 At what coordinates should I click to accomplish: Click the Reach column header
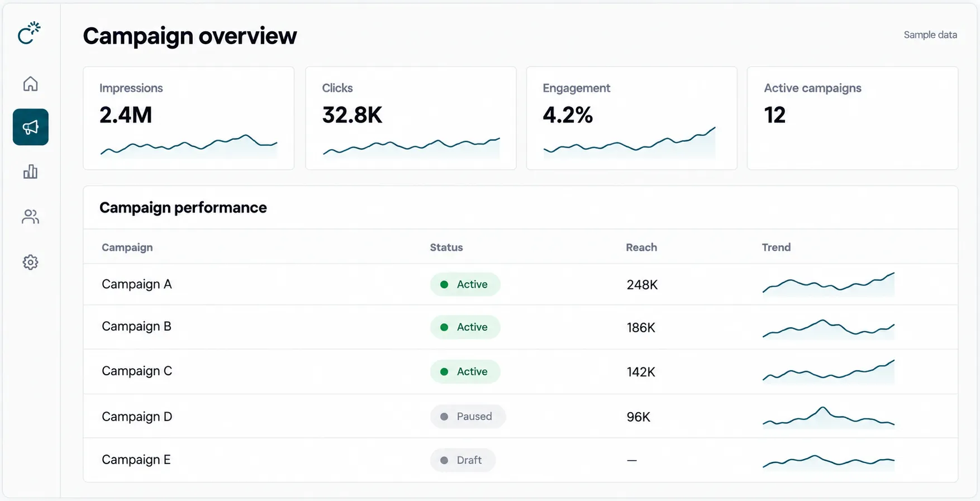click(x=641, y=247)
